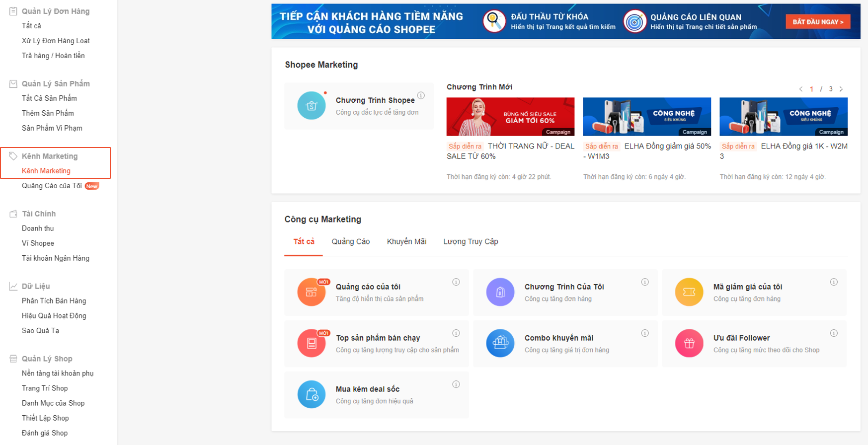Click the Dữ Liệu chart icon

coord(13,286)
